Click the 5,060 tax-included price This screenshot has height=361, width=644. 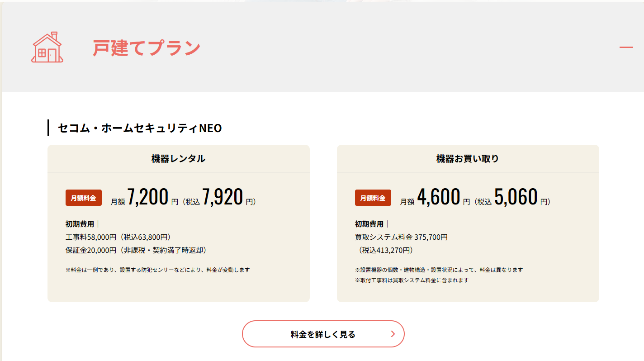click(516, 197)
